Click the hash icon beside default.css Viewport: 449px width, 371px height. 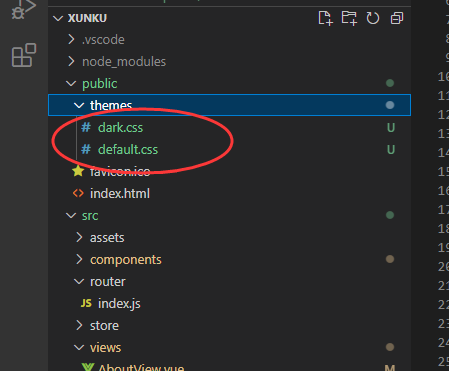pyautogui.click(x=86, y=149)
